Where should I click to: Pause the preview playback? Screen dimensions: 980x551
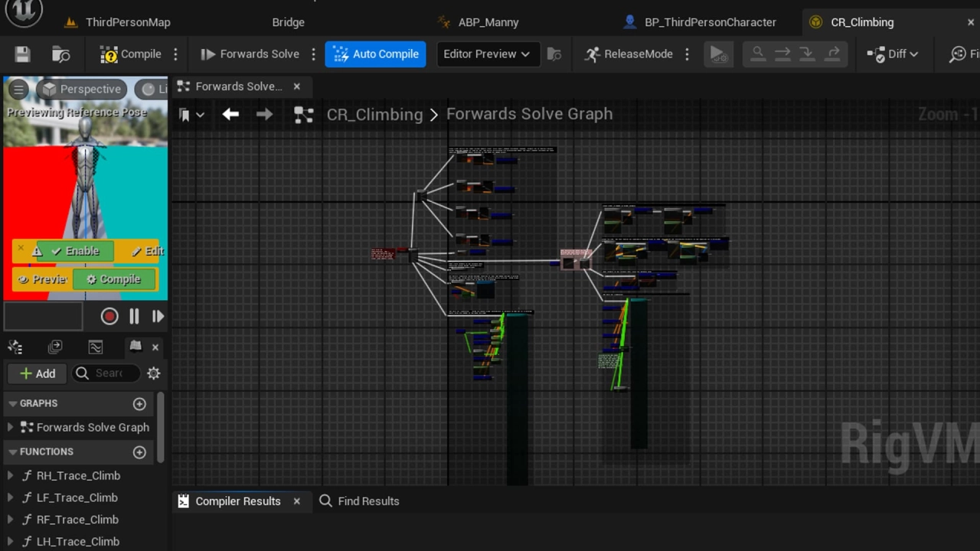pyautogui.click(x=134, y=316)
